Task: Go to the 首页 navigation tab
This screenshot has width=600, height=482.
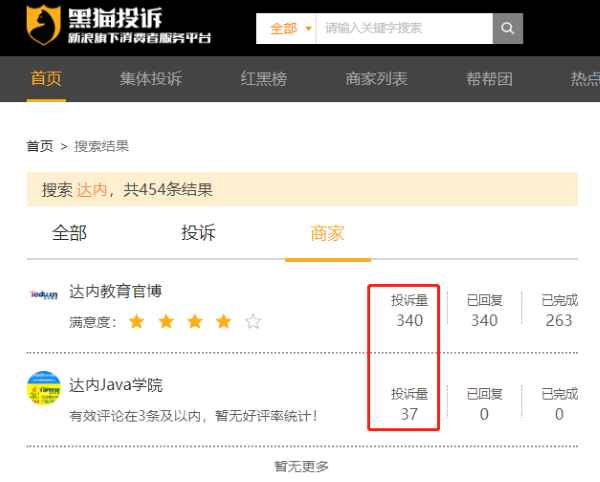Action: [46, 79]
